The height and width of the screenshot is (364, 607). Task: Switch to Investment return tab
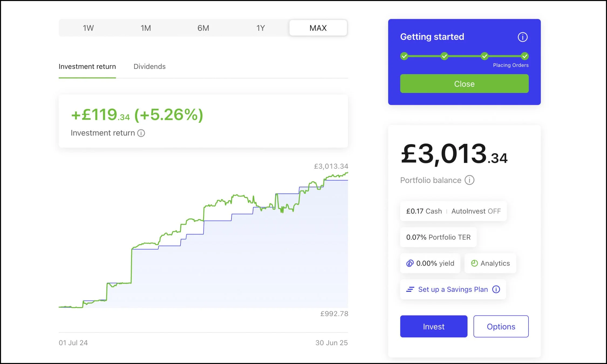87,67
